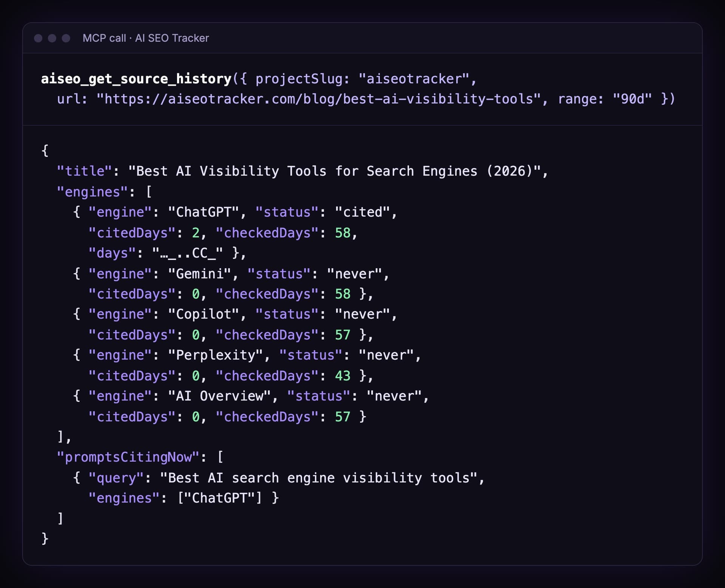The width and height of the screenshot is (725, 588).
Task: Click the ["ChatGPT"] engines array value
Action: 219,498
